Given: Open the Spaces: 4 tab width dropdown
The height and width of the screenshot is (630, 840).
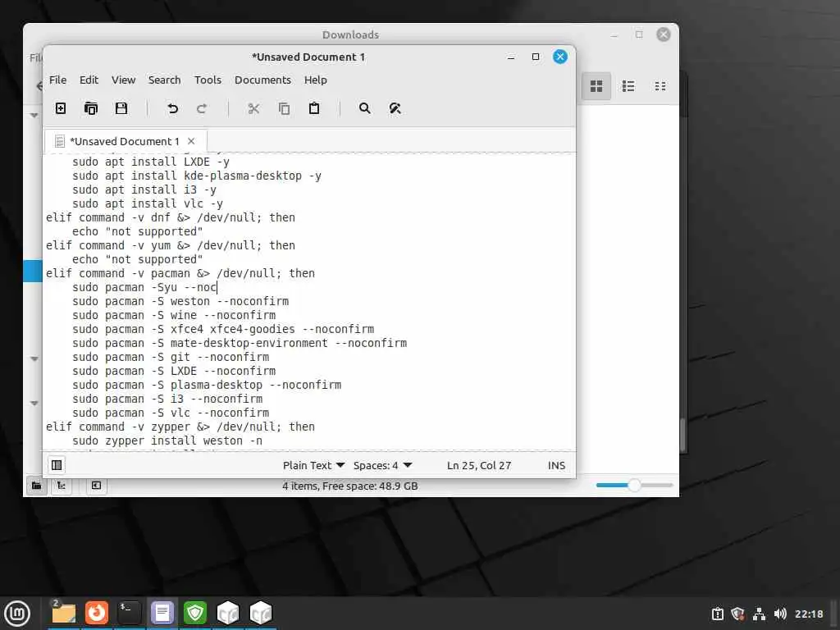Looking at the screenshot, I should pos(382,466).
